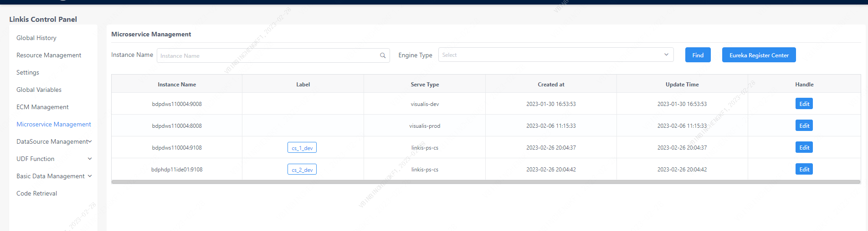The image size is (868, 231).
Task: Click into the Instance Name input field
Action: click(x=269, y=55)
